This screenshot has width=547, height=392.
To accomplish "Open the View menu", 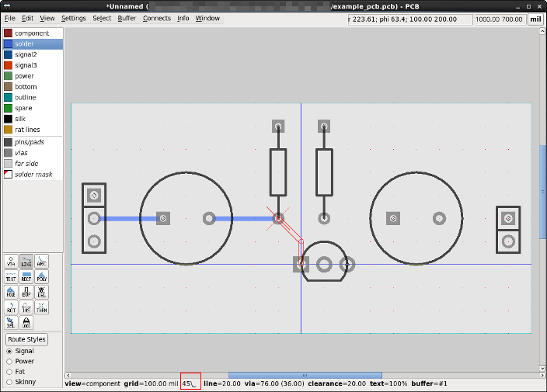I will point(47,18).
